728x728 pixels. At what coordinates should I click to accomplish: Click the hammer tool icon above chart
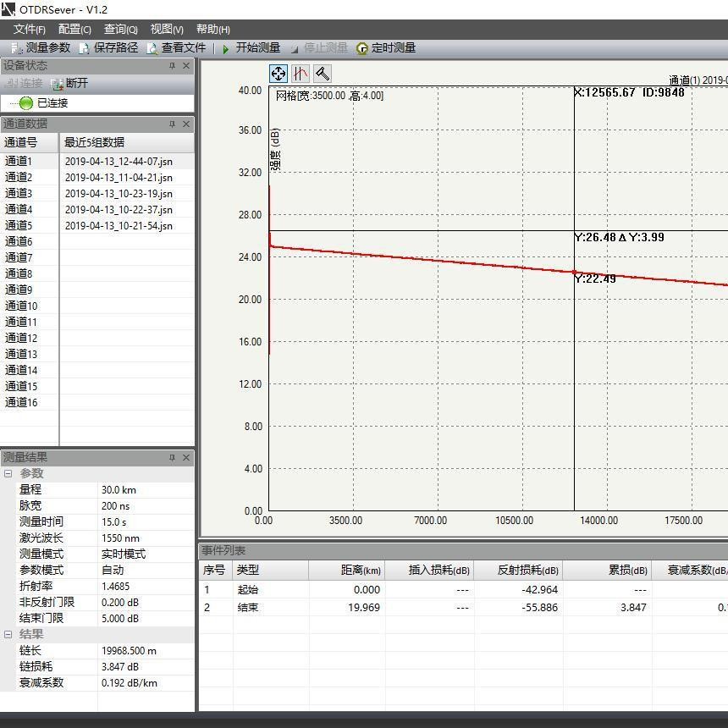[x=323, y=74]
